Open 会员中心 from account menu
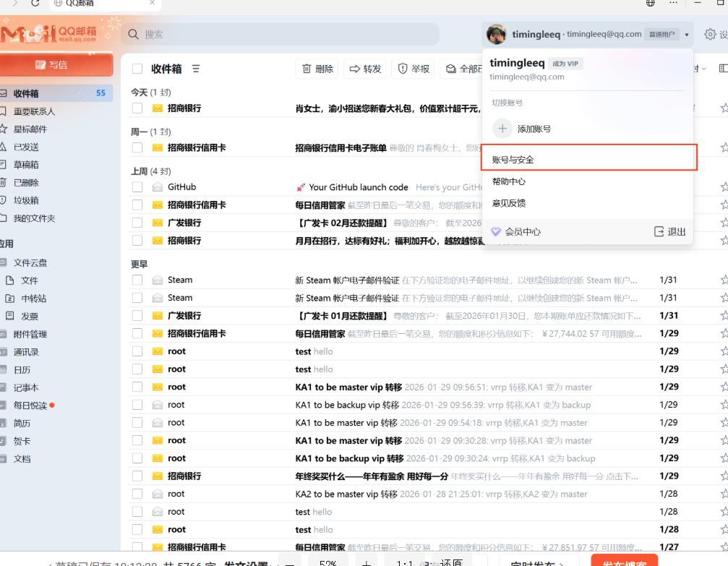Viewport: 728px width, 566px height. click(x=516, y=232)
